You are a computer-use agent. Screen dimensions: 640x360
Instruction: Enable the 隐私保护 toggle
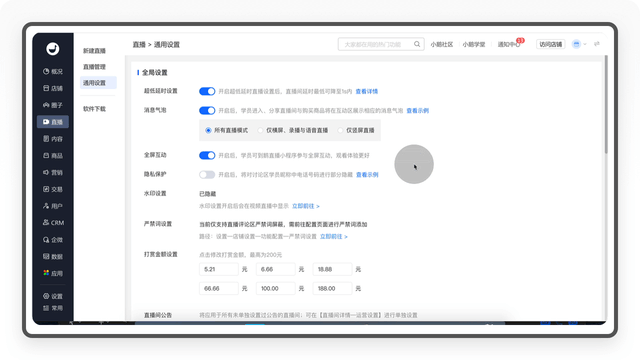coord(207,174)
